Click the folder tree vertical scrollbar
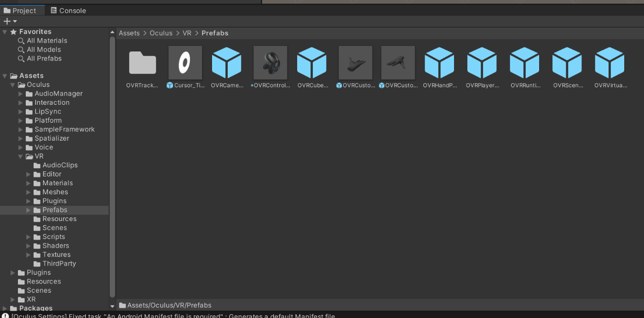 pos(112,166)
